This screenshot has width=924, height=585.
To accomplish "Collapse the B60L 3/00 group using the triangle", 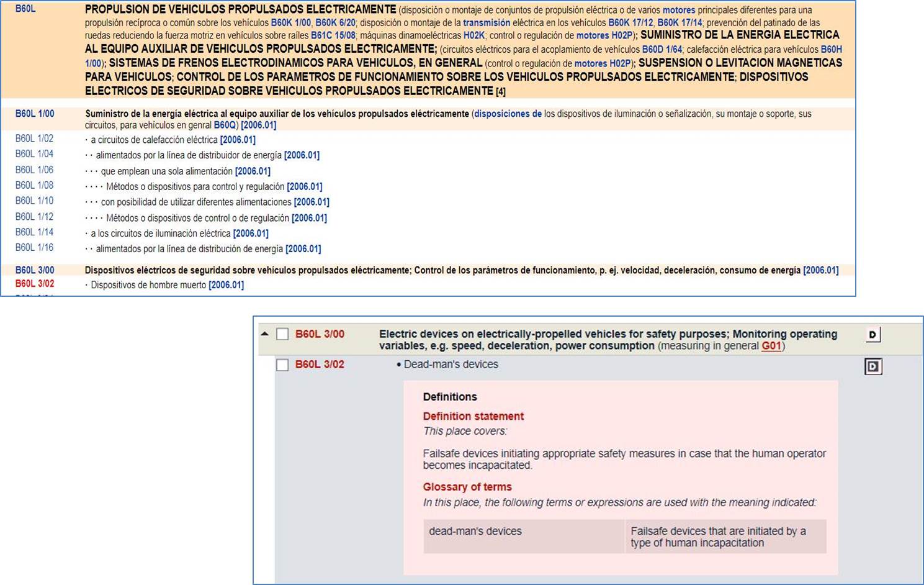I will click(265, 334).
